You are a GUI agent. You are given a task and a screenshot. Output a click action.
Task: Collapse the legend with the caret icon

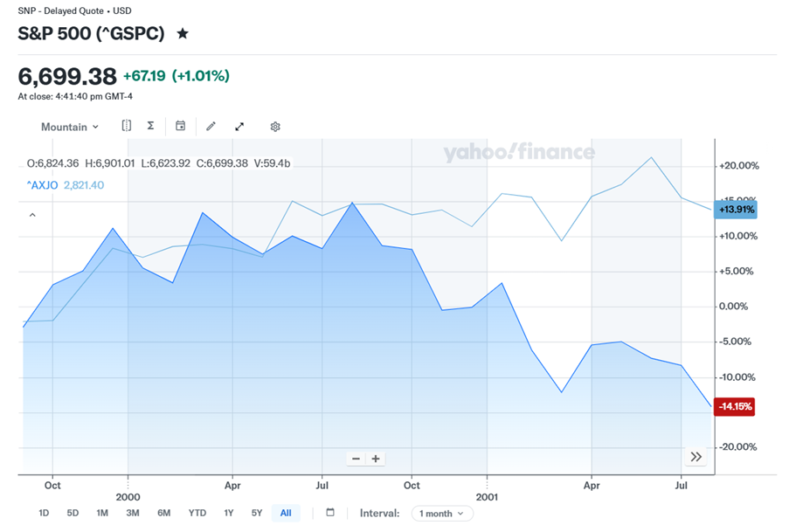coord(32,215)
